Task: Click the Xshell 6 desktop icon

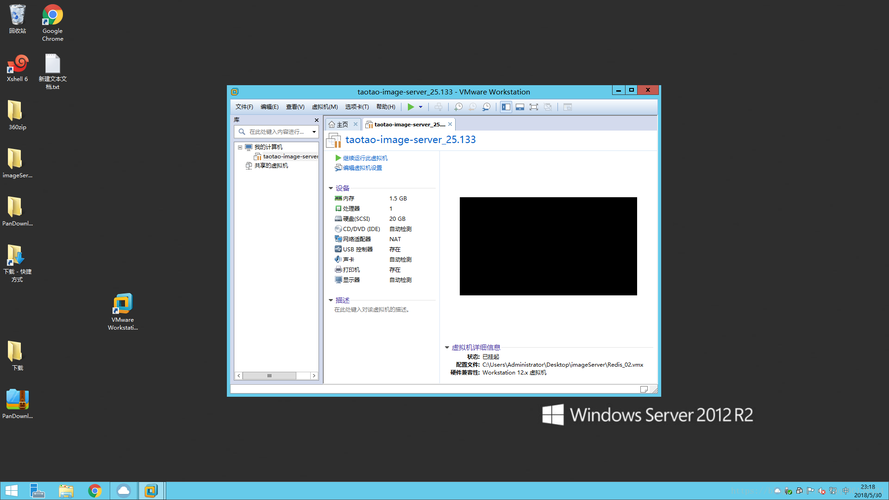Action: click(x=18, y=68)
